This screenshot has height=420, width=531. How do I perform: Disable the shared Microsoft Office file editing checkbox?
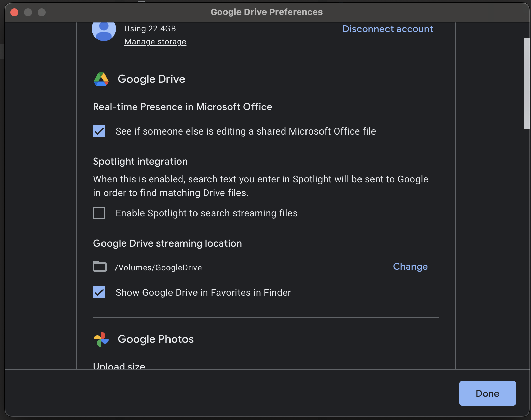(x=99, y=131)
